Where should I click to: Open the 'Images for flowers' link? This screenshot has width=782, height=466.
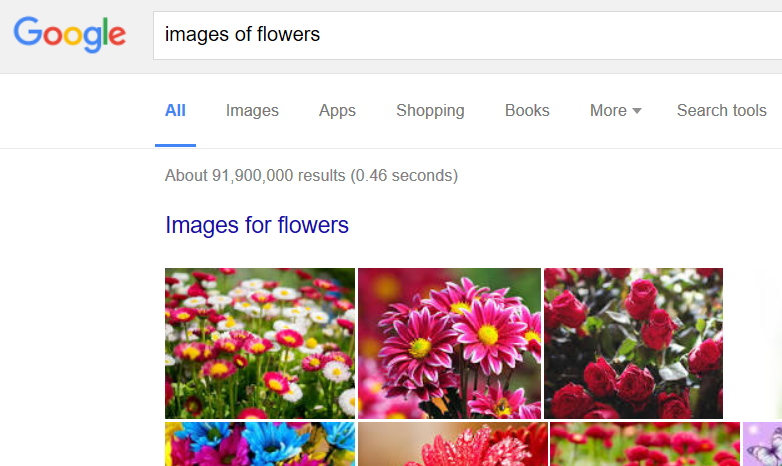pyautogui.click(x=257, y=225)
